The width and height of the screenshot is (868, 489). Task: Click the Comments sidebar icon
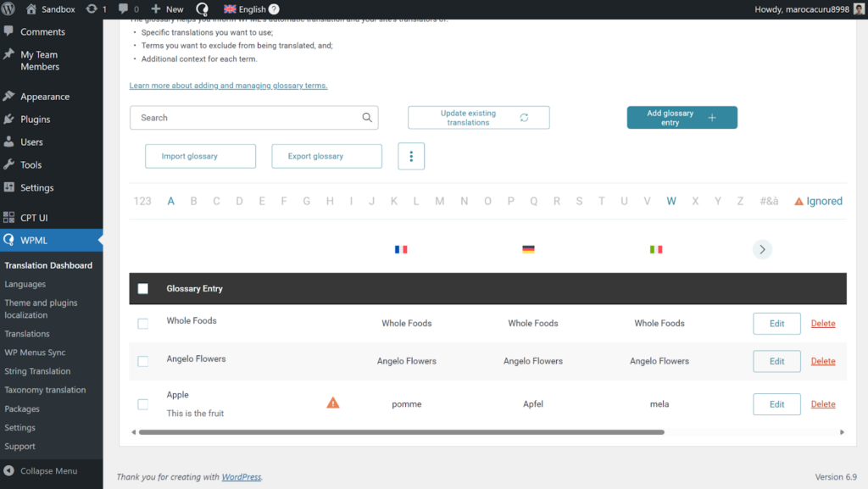tap(8, 31)
